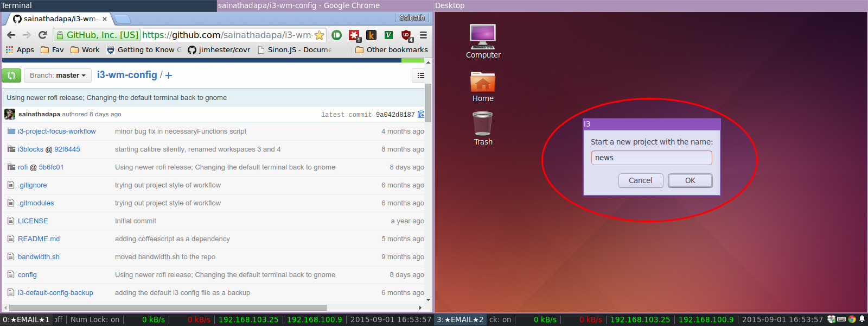Open the green V extension icon

click(x=388, y=35)
